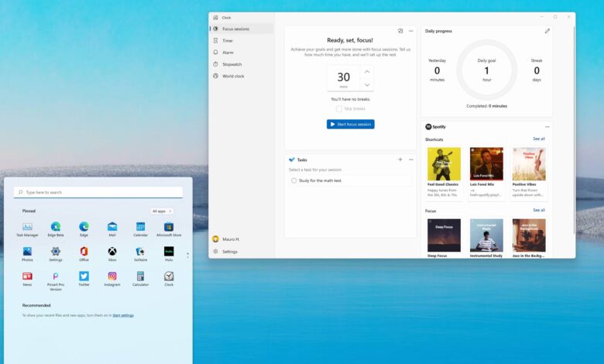Click See all next to Focus
This screenshot has width=604, height=364.
pyautogui.click(x=539, y=211)
